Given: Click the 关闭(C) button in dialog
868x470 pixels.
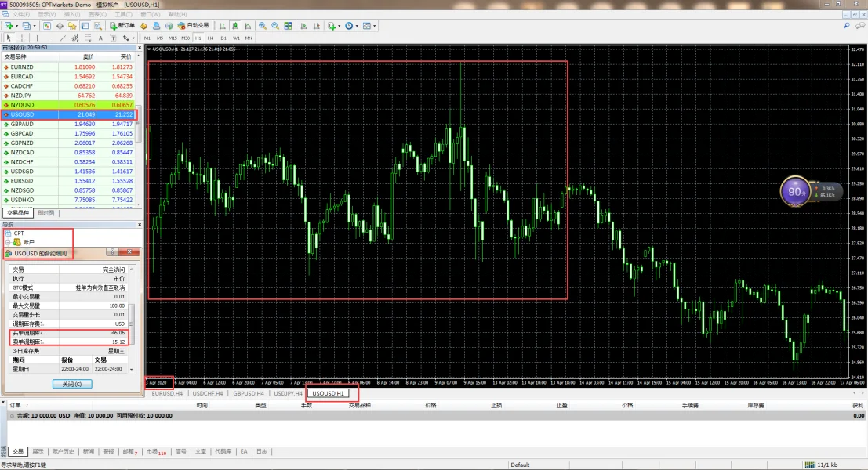Looking at the screenshot, I should [x=71, y=384].
